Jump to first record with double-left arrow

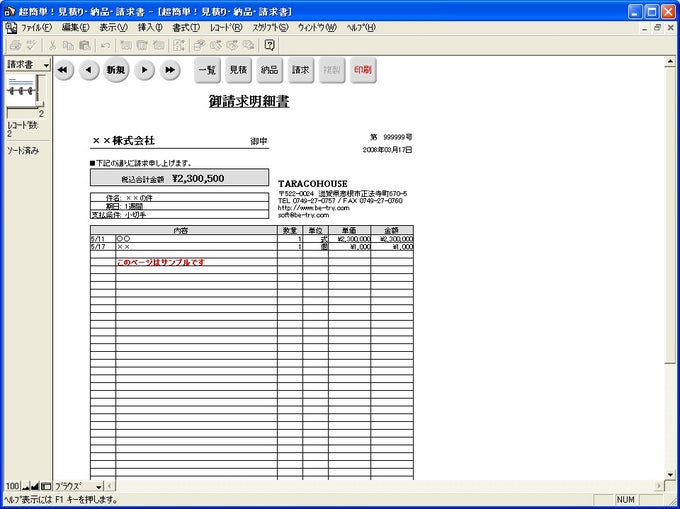64,70
